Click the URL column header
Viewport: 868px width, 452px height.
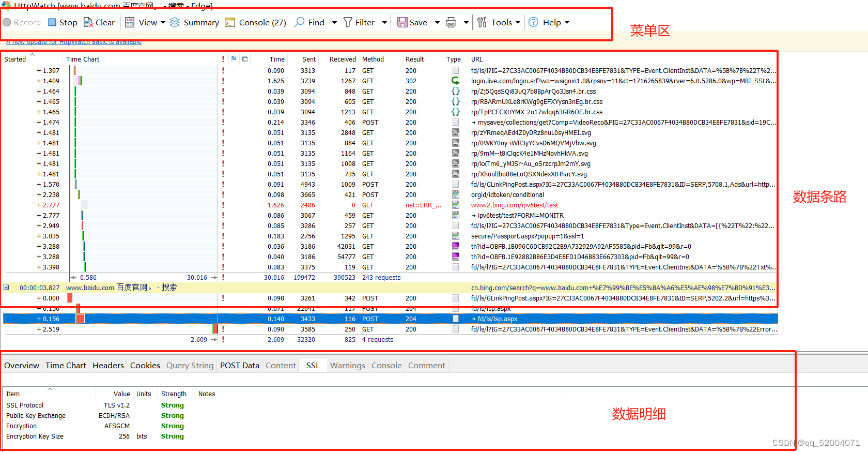point(477,59)
